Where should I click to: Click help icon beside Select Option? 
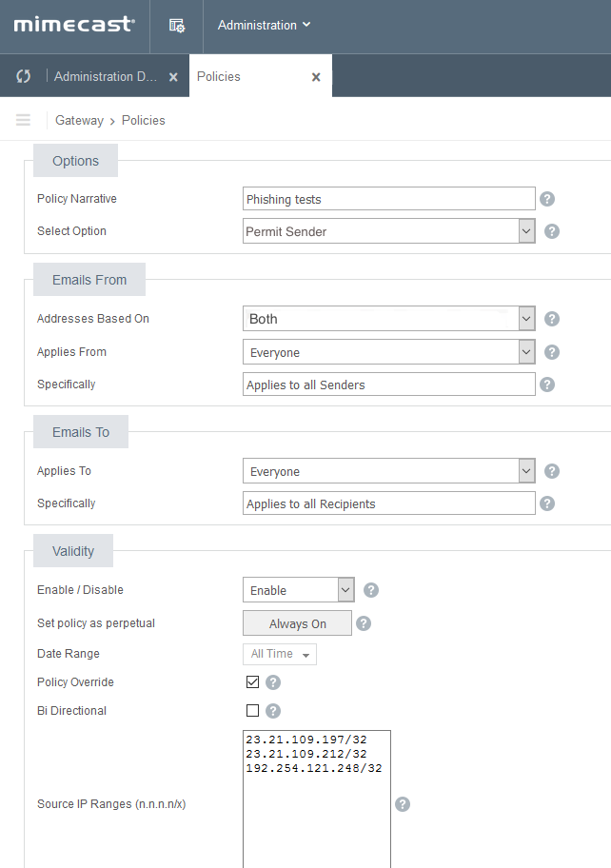click(551, 230)
